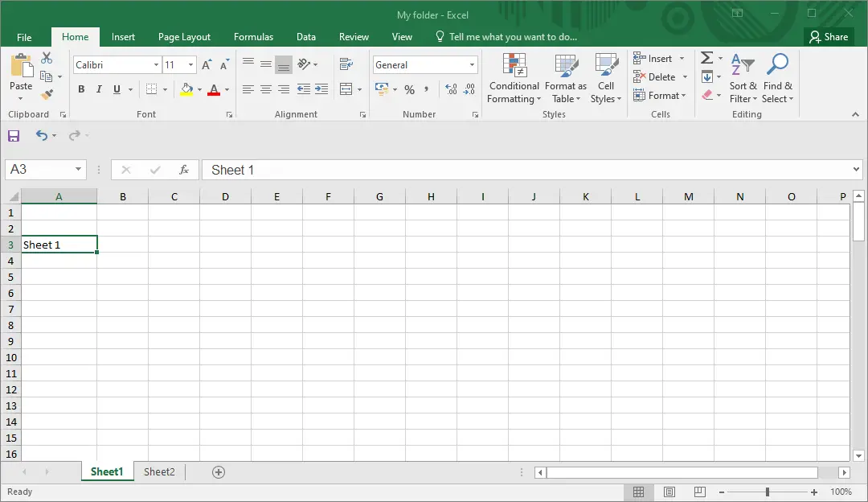Toggle Bold formatting
This screenshot has width=868, height=502.
[x=81, y=89]
